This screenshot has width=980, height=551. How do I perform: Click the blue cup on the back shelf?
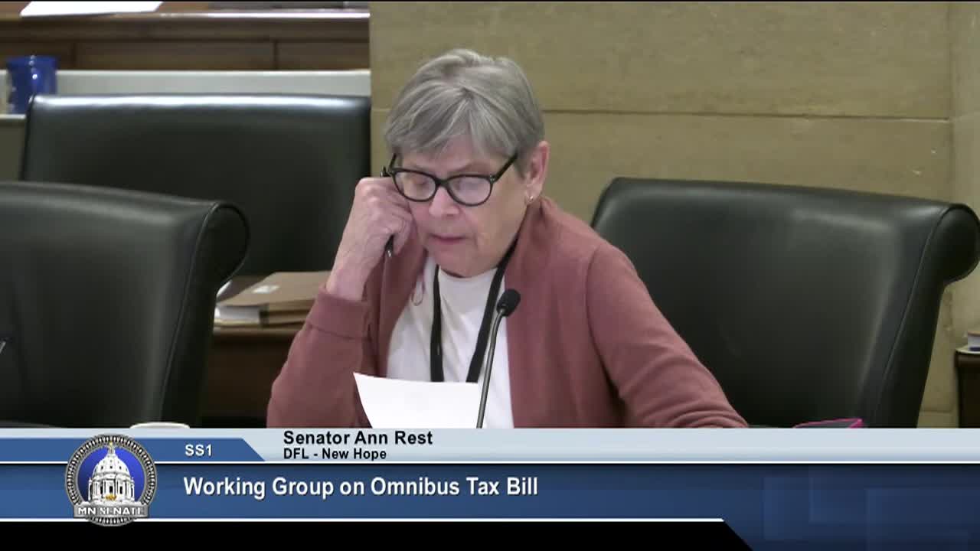point(31,80)
